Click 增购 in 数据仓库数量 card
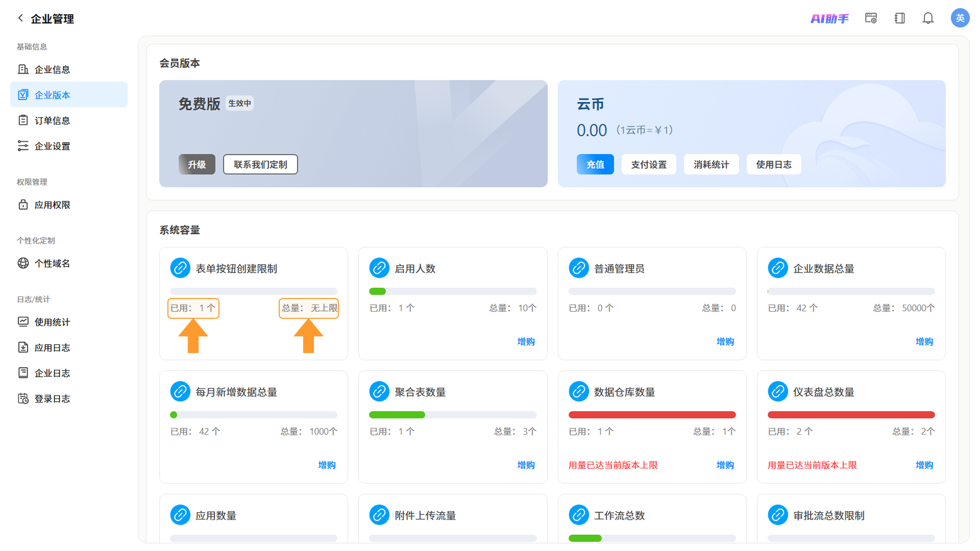Screen dimensions: 980x551 [725, 465]
